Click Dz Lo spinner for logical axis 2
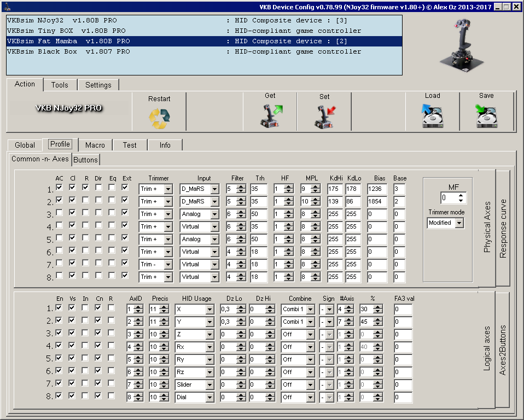 241,322
